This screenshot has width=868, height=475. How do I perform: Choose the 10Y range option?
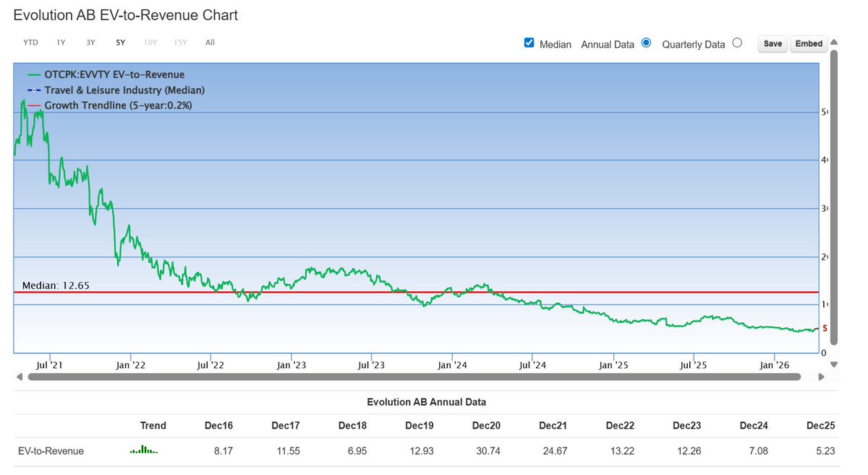(x=150, y=43)
